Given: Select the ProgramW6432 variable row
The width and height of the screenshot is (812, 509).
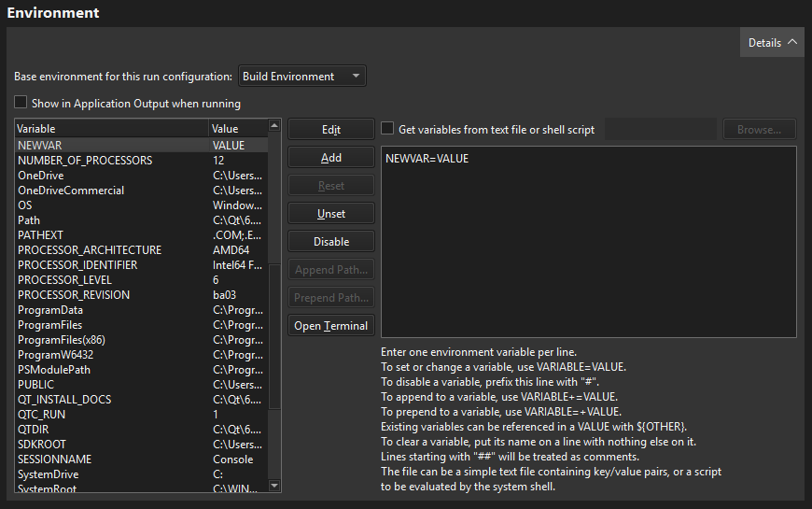Looking at the screenshot, I should (x=141, y=355).
